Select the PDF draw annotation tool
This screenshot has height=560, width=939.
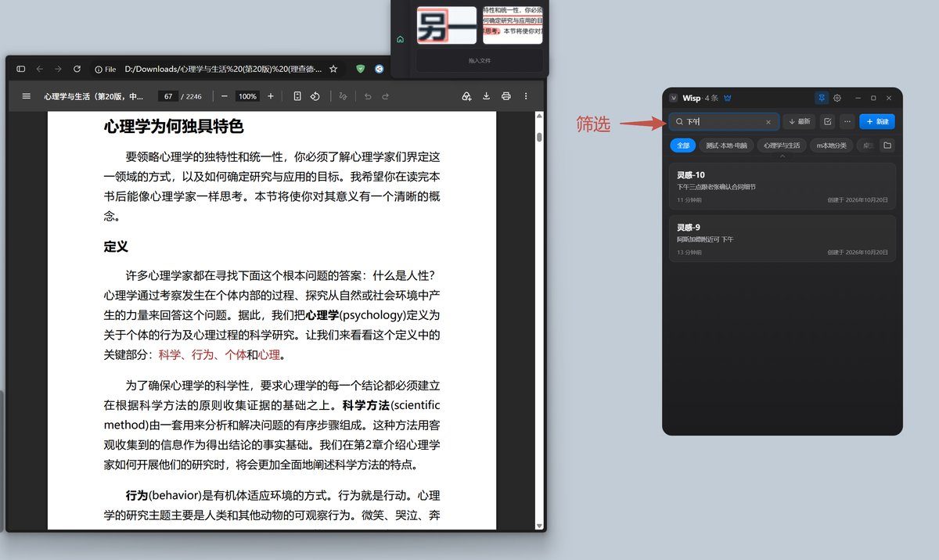tap(343, 96)
